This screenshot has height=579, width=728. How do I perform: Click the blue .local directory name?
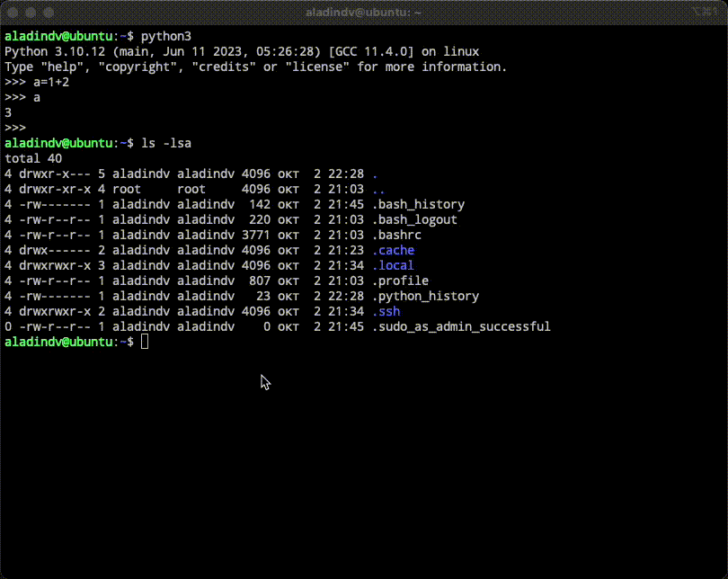tap(395, 265)
